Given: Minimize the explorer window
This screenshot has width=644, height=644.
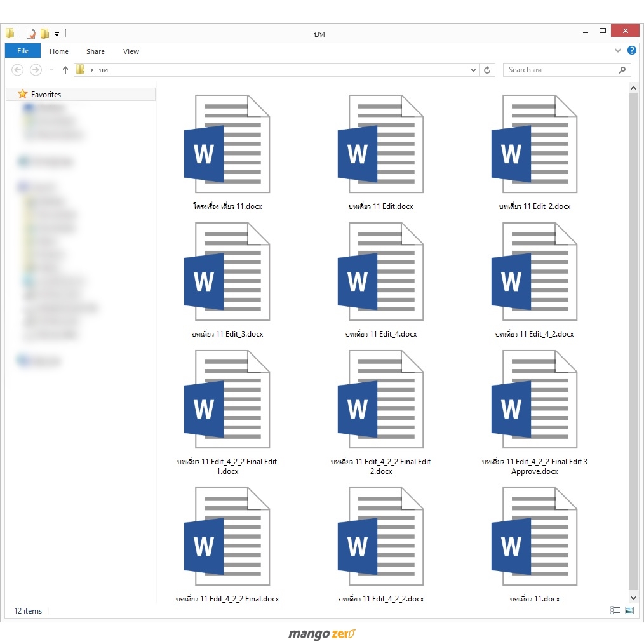Looking at the screenshot, I should 586,32.
